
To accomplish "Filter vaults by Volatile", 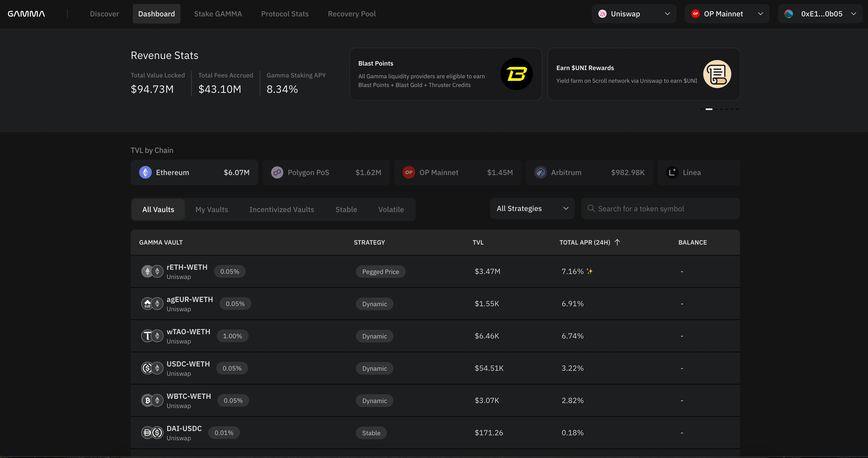I will tap(391, 210).
